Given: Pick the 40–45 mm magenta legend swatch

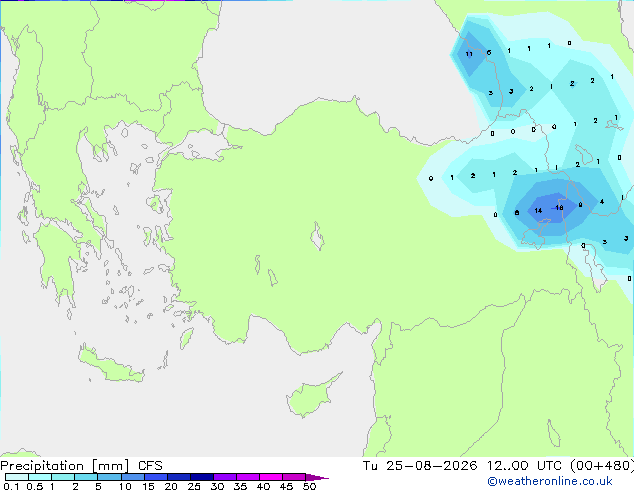Looking at the screenshot, I should (271, 477).
